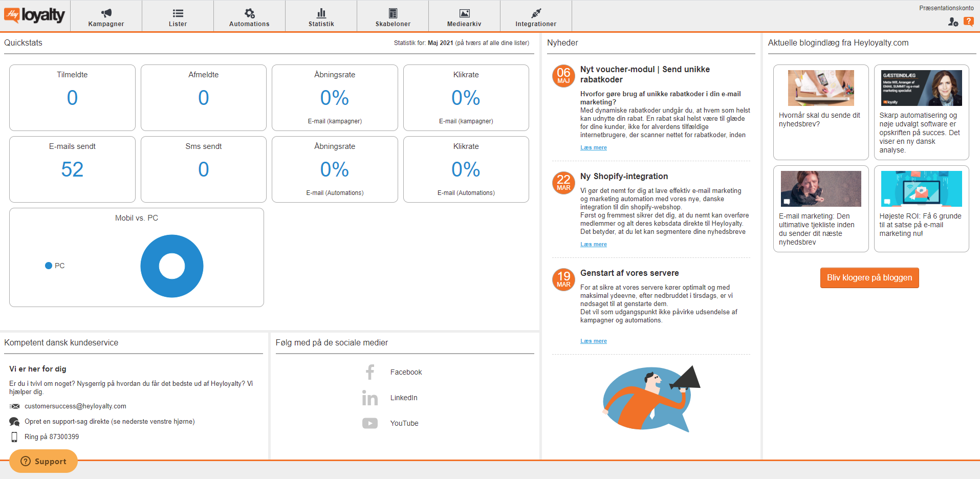Click Klikrate E-mail (Automations) card

tap(466, 169)
